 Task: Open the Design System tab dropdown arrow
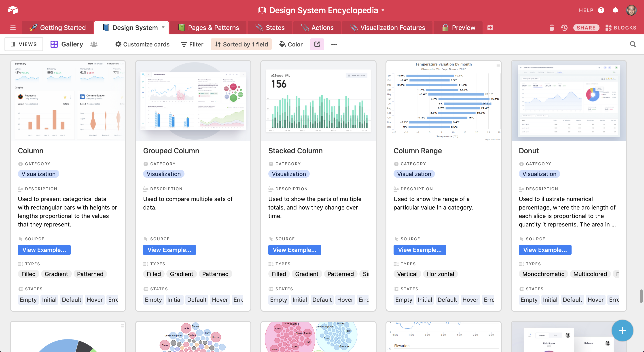(x=163, y=27)
